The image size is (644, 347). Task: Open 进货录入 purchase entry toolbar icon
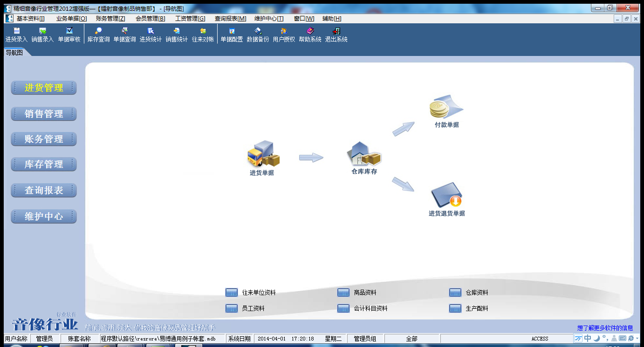click(16, 35)
